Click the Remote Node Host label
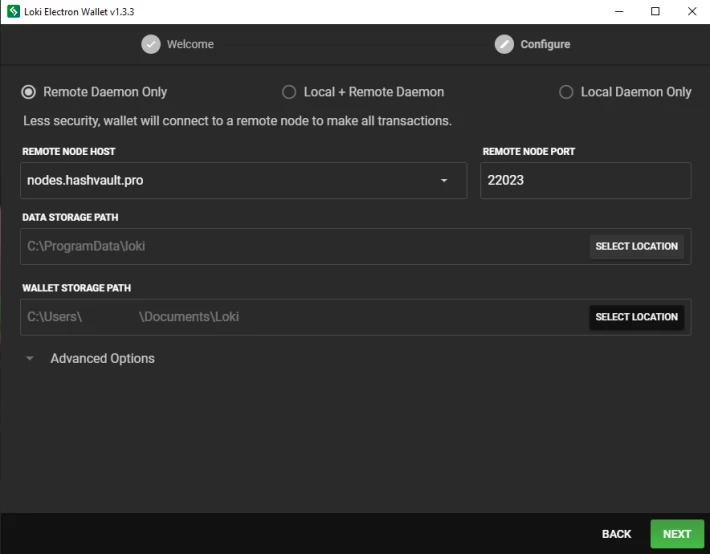Image resolution: width=710 pixels, height=554 pixels. 69,151
